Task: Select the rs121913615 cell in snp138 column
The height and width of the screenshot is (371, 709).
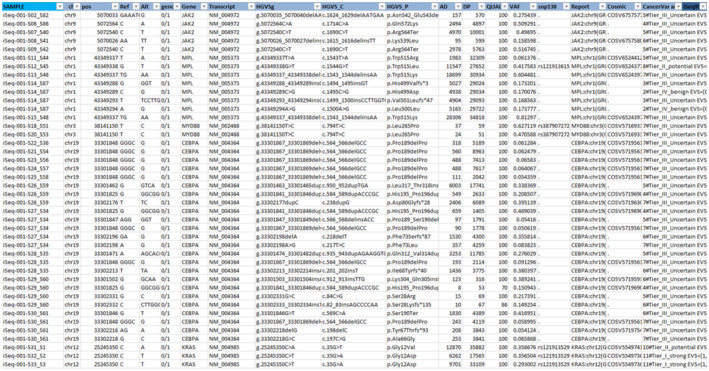Action: point(554,67)
